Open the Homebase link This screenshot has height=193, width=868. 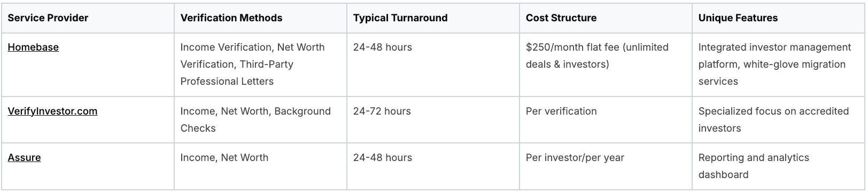pyautogui.click(x=33, y=47)
